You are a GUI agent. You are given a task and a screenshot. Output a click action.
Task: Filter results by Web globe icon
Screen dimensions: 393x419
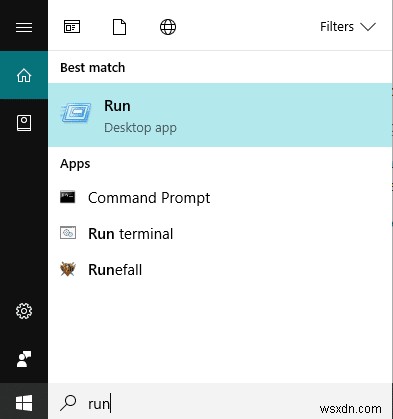(168, 27)
